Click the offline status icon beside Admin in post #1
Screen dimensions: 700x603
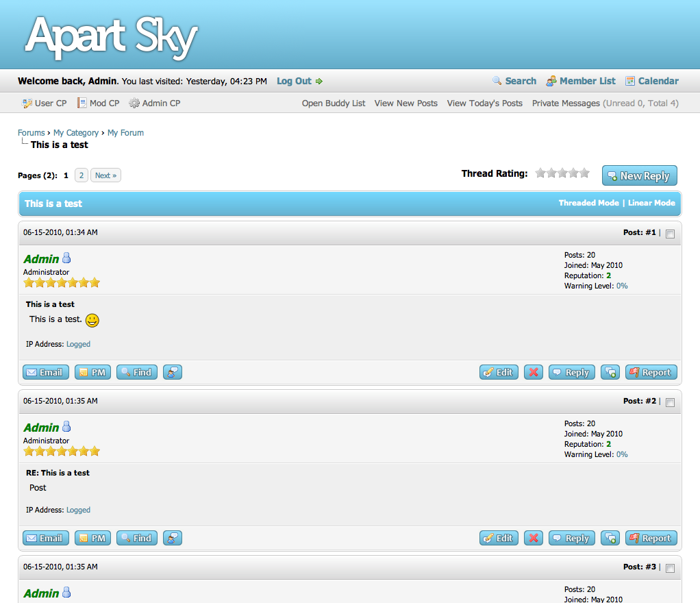pos(66,258)
